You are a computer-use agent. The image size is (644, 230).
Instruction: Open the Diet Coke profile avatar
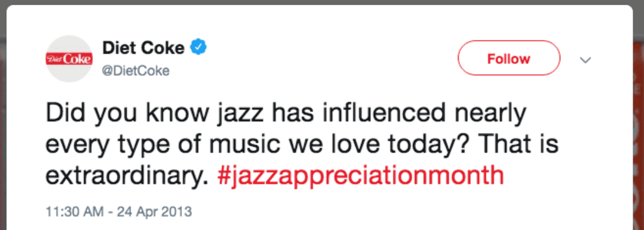(69, 59)
